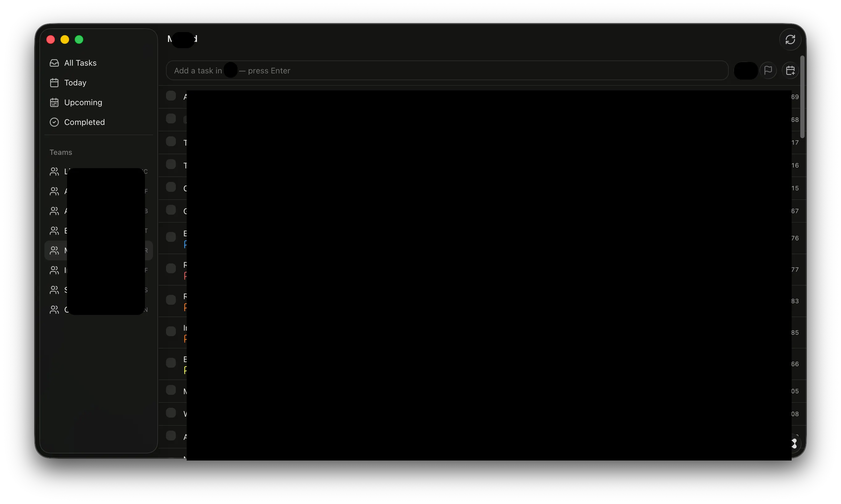Viewport: 841px width, 504px height.
Task: Tick the checkbox on row 77
Action: pos(171,269)
